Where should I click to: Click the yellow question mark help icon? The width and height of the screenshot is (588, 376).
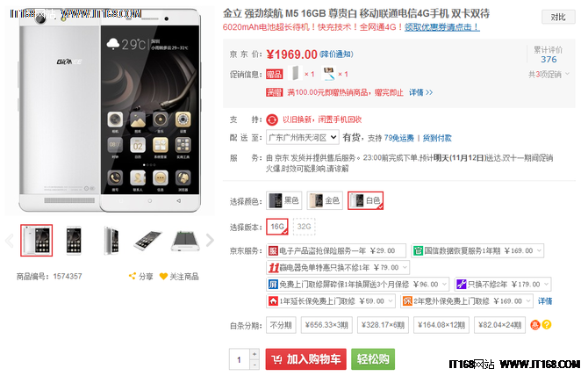point(547,324)
